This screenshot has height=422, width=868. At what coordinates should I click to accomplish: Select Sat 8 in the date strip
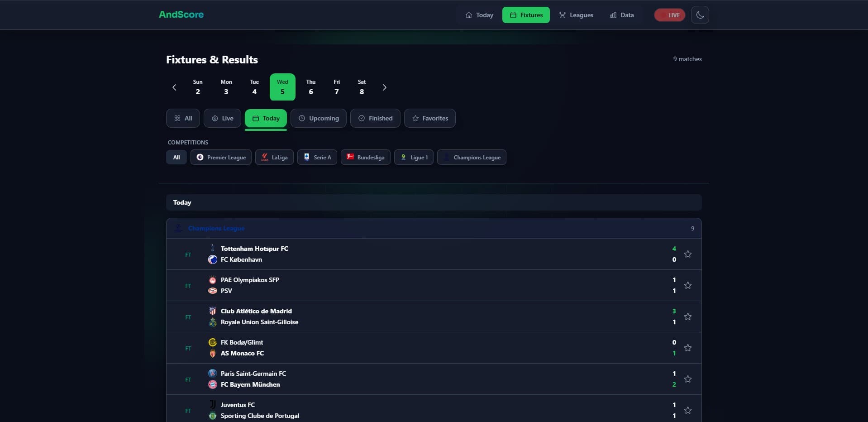pyautogui.click(x=362, y=87)
